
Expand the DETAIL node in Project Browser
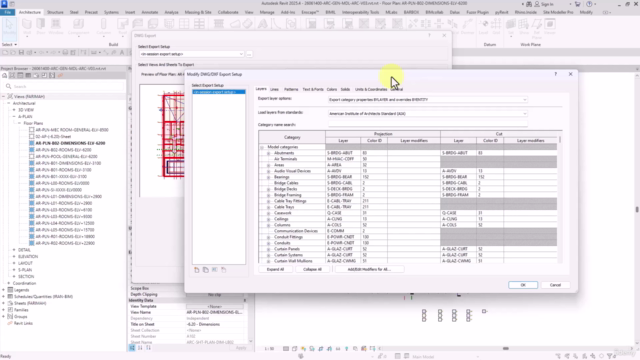click(14, 250)
